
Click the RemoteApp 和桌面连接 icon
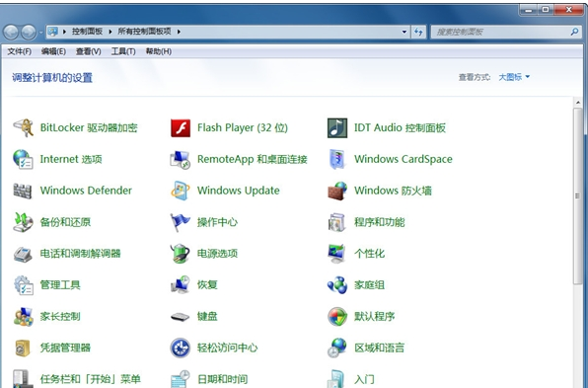coord(181,159)
